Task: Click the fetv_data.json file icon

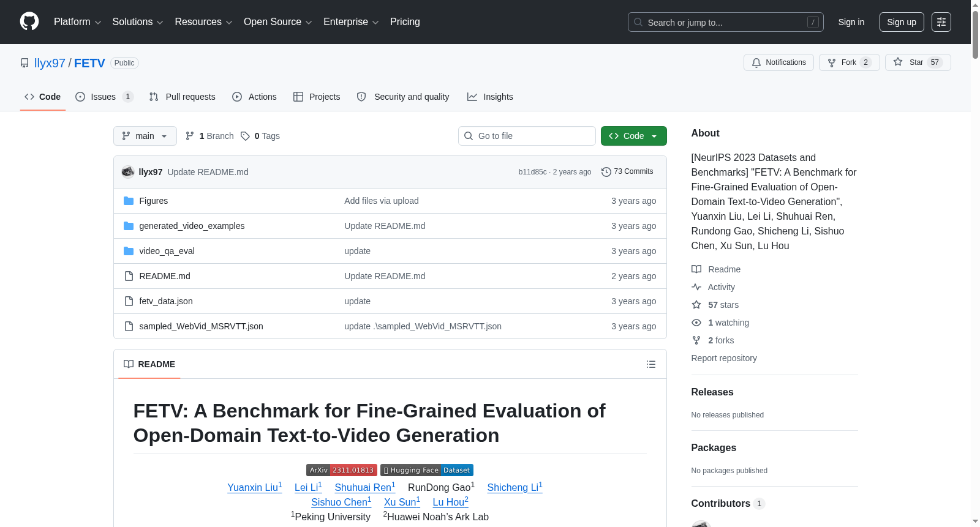Action: 129,301
